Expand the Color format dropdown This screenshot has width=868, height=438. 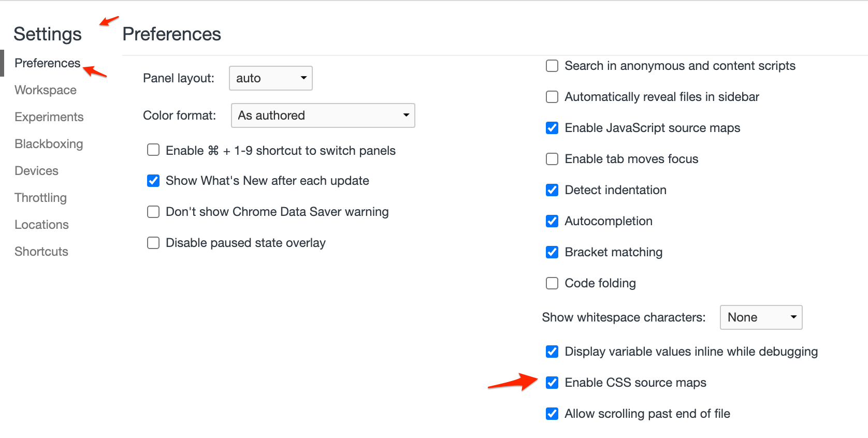click(x=323, y=115)
